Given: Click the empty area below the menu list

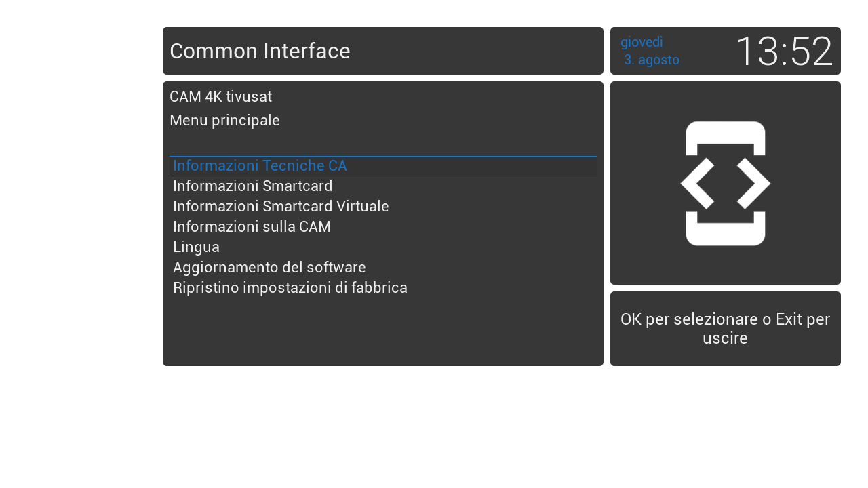Looking at the screenshot, I should 383,331.
